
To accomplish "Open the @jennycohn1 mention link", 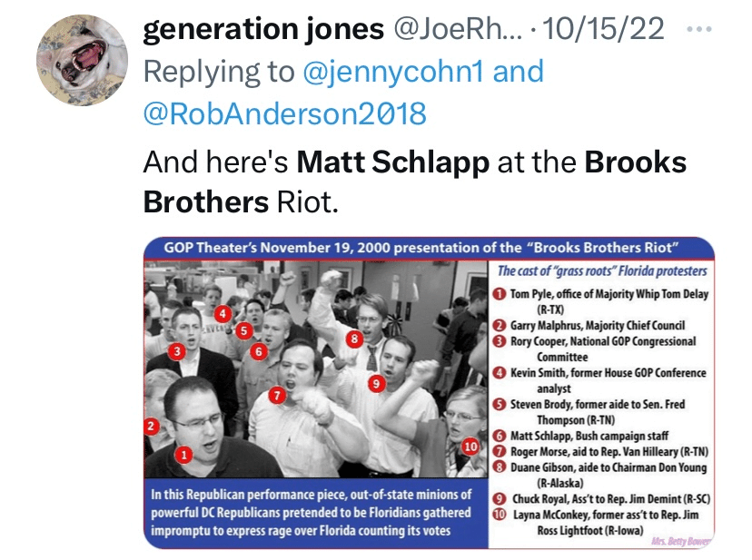I will click(393, 71).
